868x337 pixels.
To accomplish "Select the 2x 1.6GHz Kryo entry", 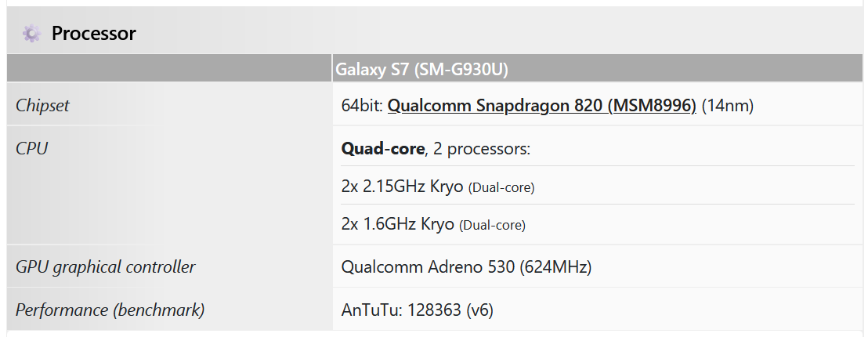I will point(398,224).
